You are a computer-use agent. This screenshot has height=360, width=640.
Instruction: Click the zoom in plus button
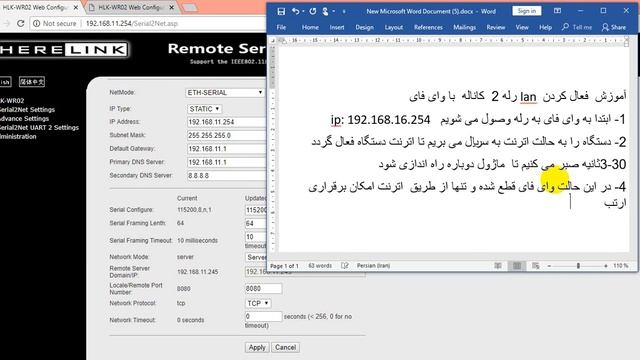[606, 266]
